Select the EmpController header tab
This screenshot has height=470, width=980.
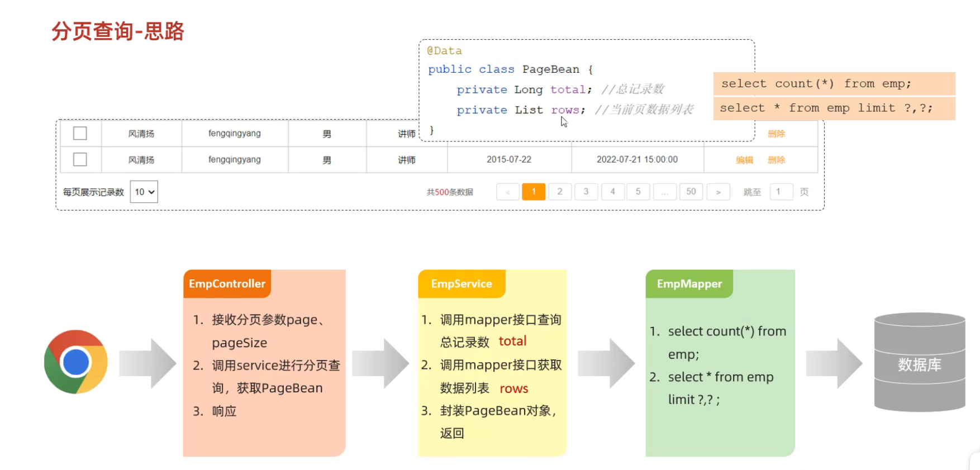click(227, 284)
